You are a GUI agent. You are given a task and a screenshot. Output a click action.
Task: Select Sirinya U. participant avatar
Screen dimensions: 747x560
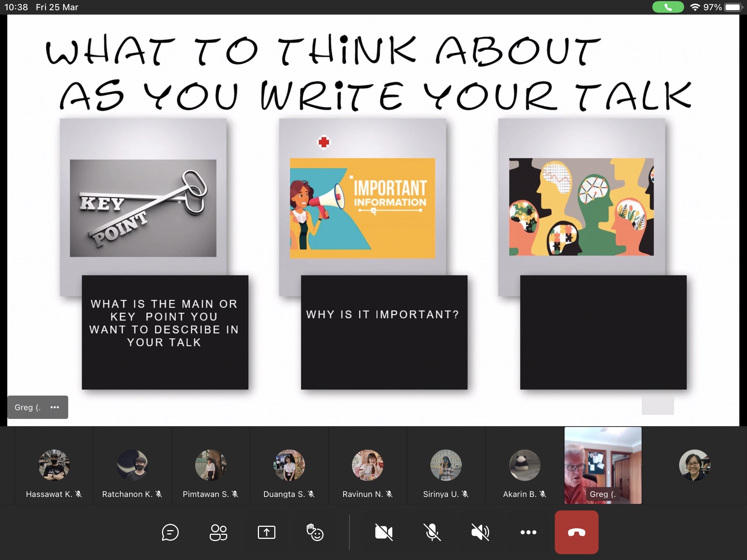pyautogui.click(x=446, y=465)
